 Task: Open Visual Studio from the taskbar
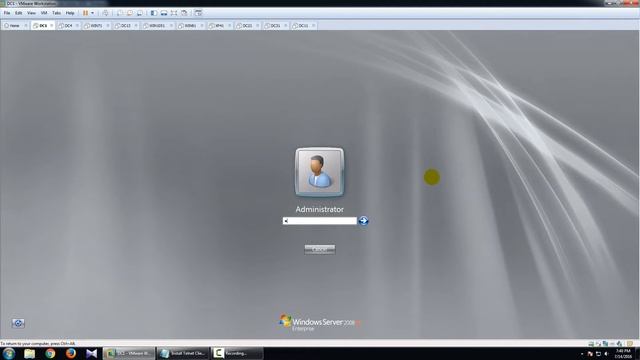click(x=92, y=353)
